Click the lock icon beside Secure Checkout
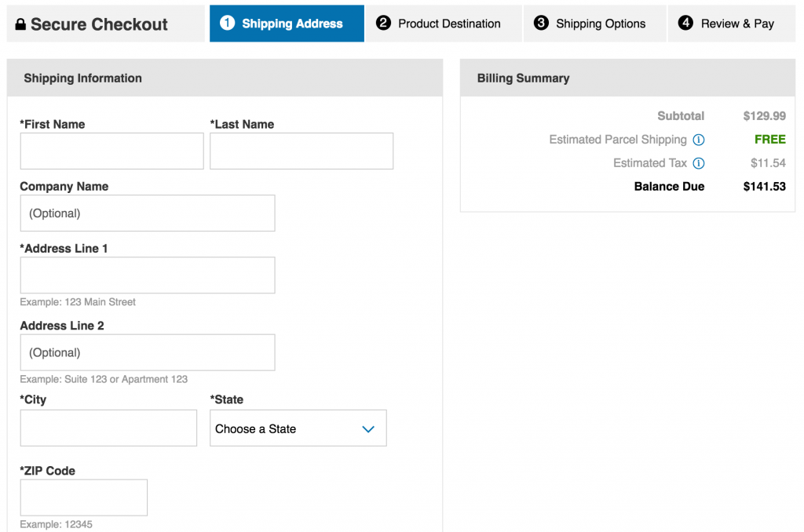The width and height of the screenshot is (804, 532). [20, 24]
